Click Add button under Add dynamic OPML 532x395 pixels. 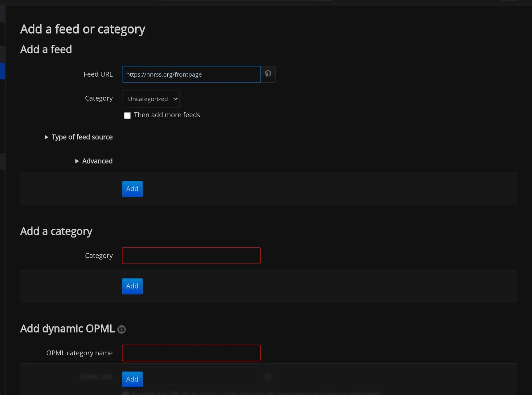coord(133,379)
